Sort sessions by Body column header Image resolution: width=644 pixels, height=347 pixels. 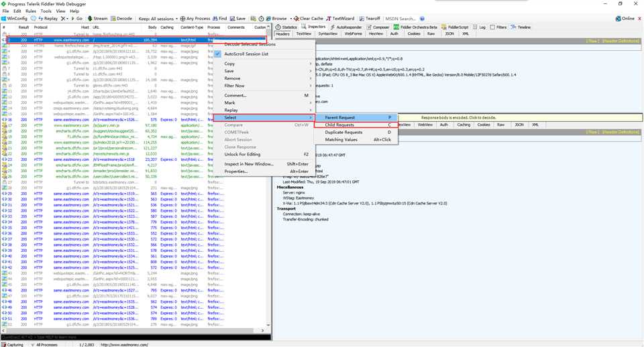pyautogui.click(x=152, y=27)
